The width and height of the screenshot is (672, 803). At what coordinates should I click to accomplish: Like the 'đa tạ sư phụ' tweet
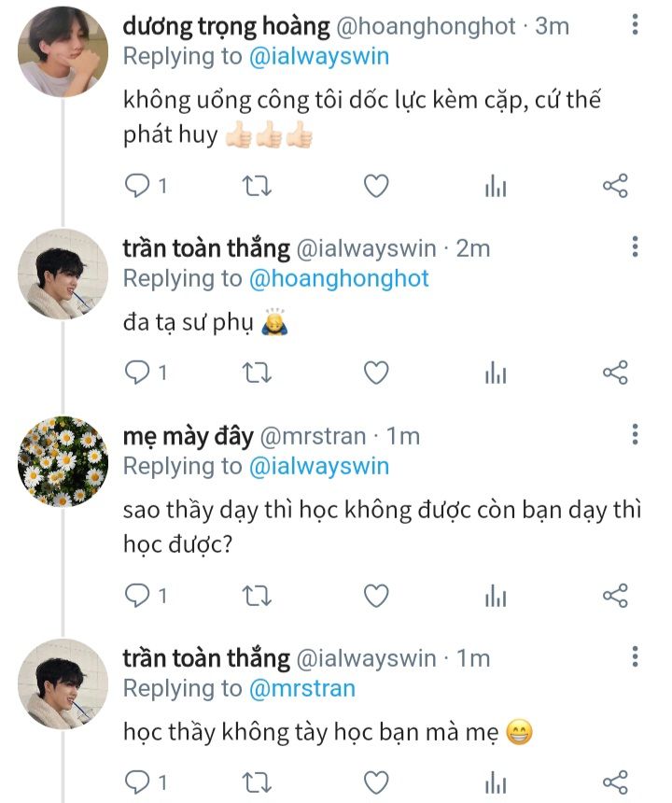375,373
